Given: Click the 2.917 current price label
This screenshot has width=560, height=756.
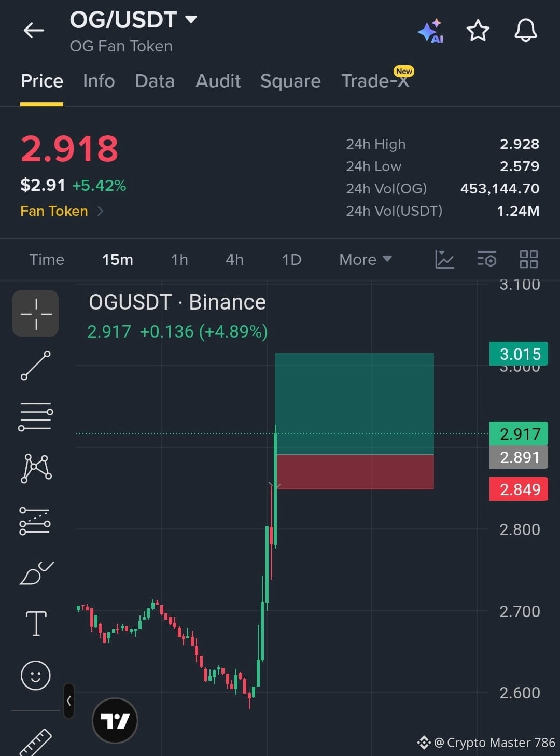Looking at the screenshot, I should pyautogui.click(x=519, y=434).
